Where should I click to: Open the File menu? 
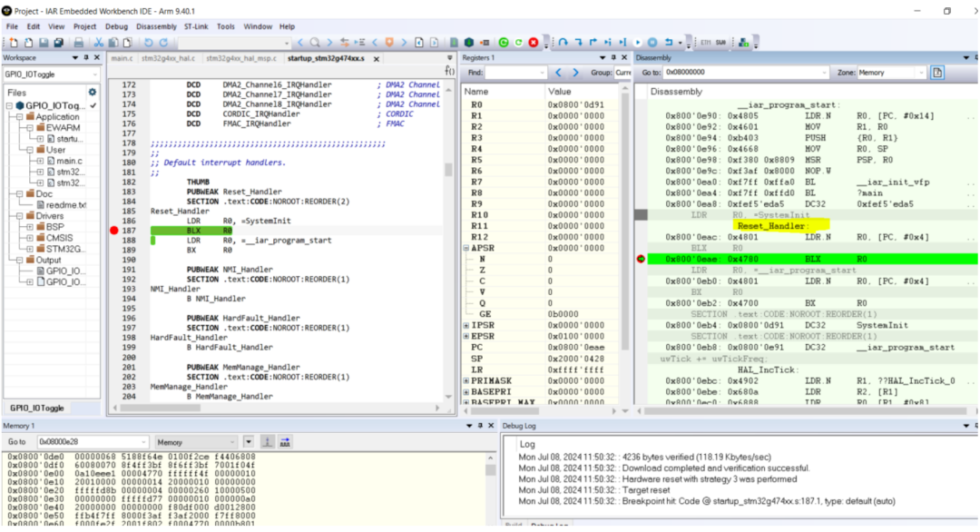(x=12, y=27)
